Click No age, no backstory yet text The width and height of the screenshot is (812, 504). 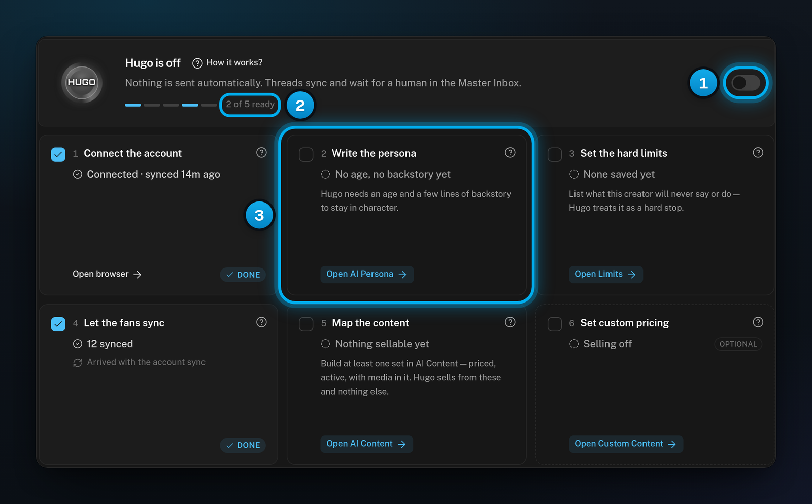[393, 174]
